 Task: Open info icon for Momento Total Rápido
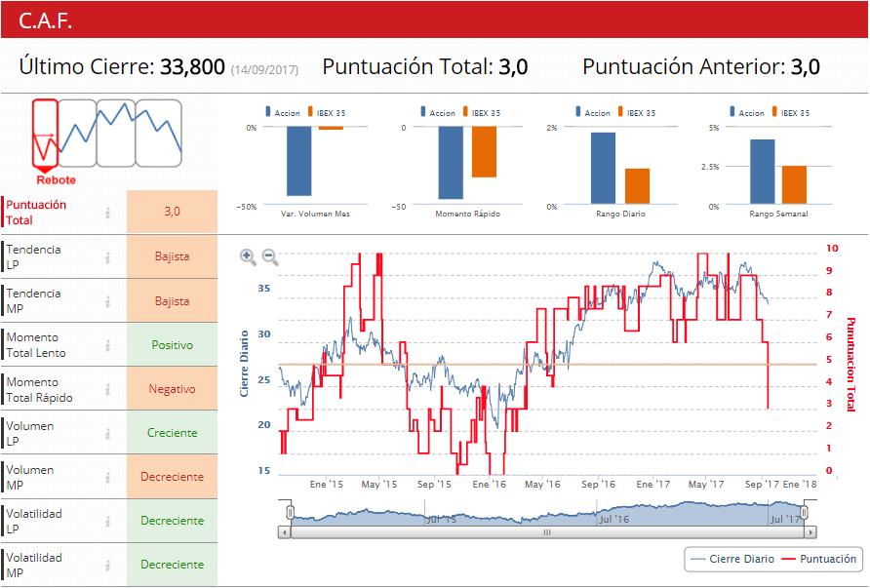coord(108,389)
